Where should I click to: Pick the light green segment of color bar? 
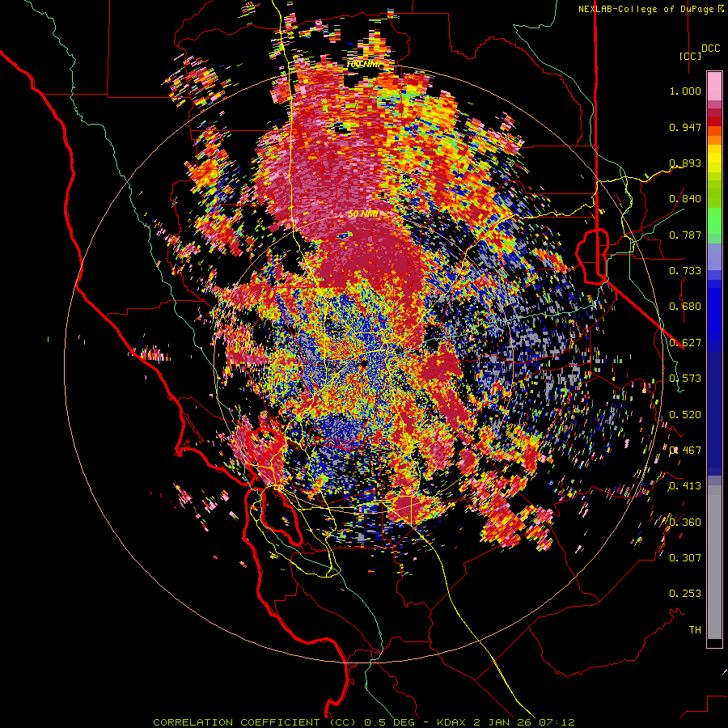714,221
